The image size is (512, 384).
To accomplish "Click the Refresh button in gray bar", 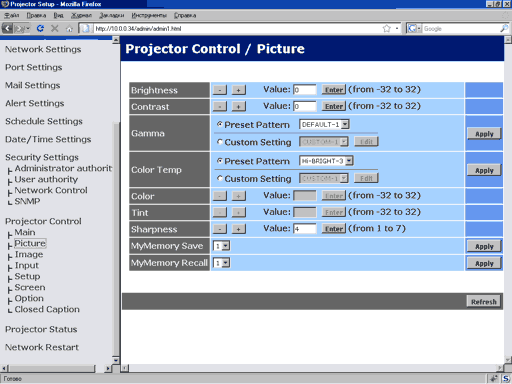I will click(x=484, y=302).
